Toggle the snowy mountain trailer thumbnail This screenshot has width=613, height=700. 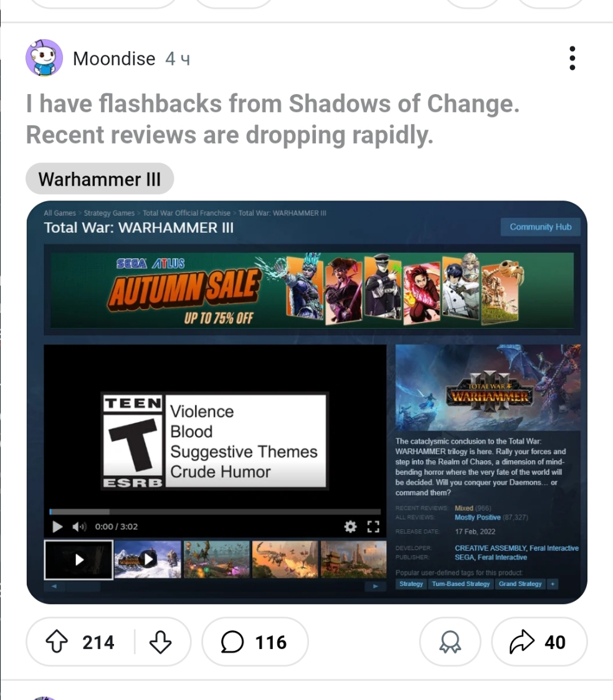[x=148, y=559]
